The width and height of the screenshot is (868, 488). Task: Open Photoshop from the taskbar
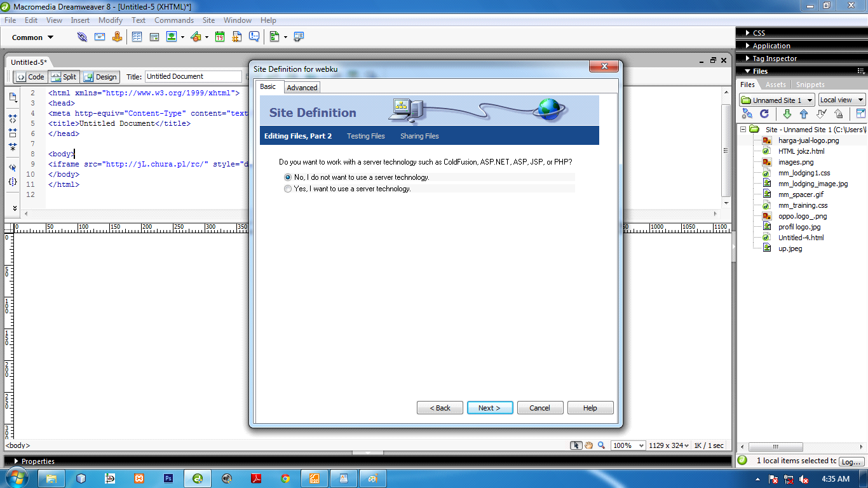[168, 478]
